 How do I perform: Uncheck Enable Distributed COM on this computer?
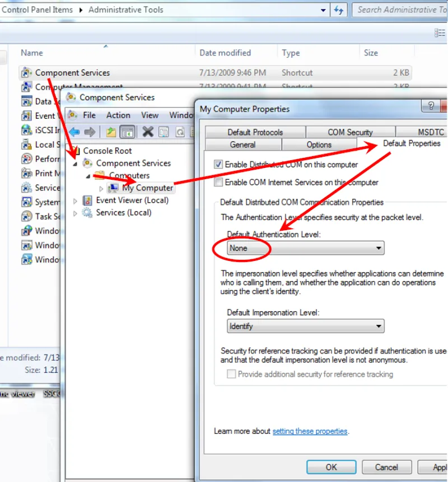pyautogui.click(x=218, y=165)
